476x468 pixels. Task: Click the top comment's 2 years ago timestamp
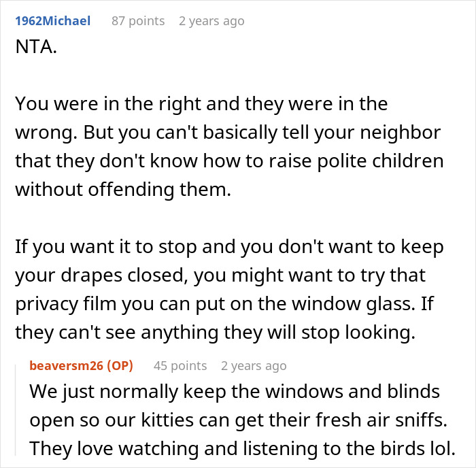[x=211, y=21]
